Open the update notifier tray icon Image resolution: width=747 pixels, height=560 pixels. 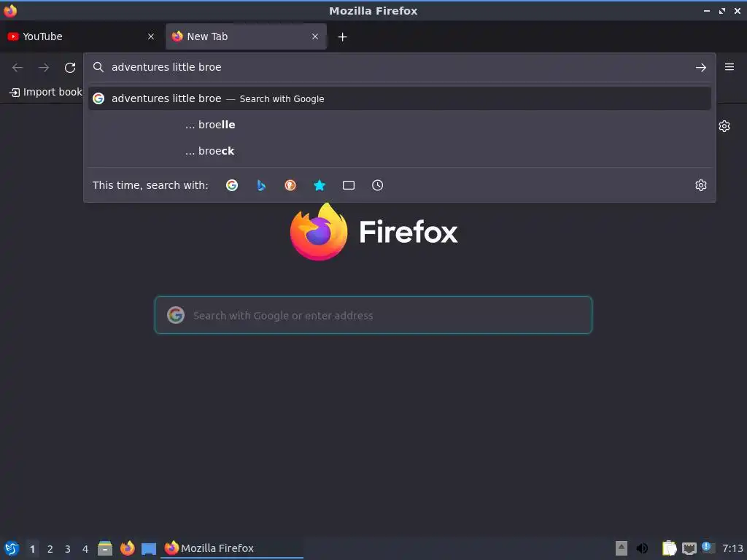708,548
